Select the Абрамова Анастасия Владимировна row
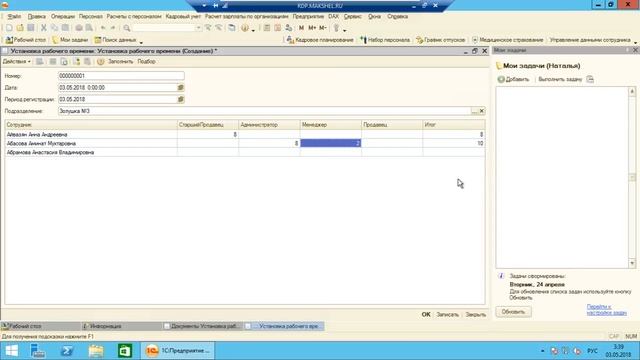640x360 pixels. coord(245,152)
